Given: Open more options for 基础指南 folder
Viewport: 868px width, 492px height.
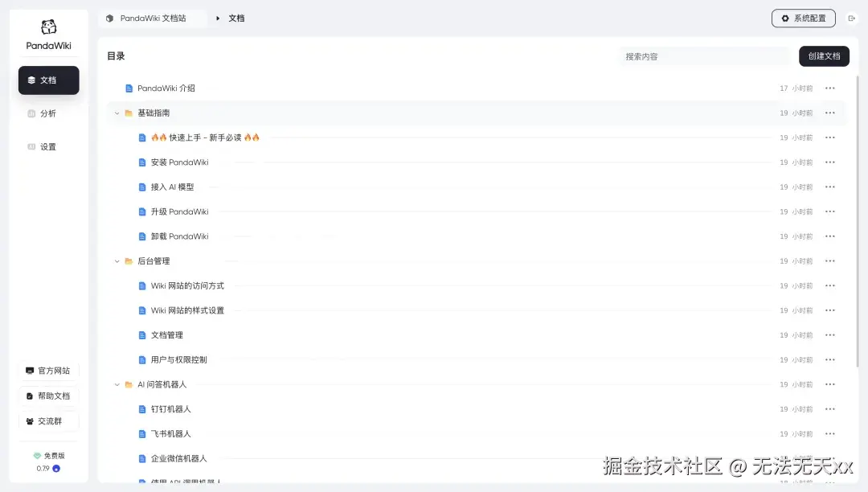Looking at the screenshot, I should click(x=829, y=113).
